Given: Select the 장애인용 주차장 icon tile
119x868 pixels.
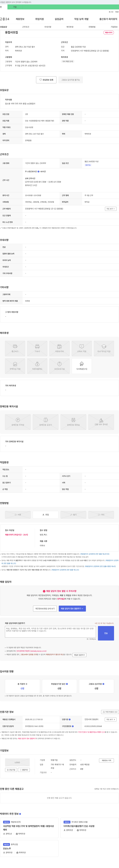Looking at the screenshot, I should (x=18, y=422).
